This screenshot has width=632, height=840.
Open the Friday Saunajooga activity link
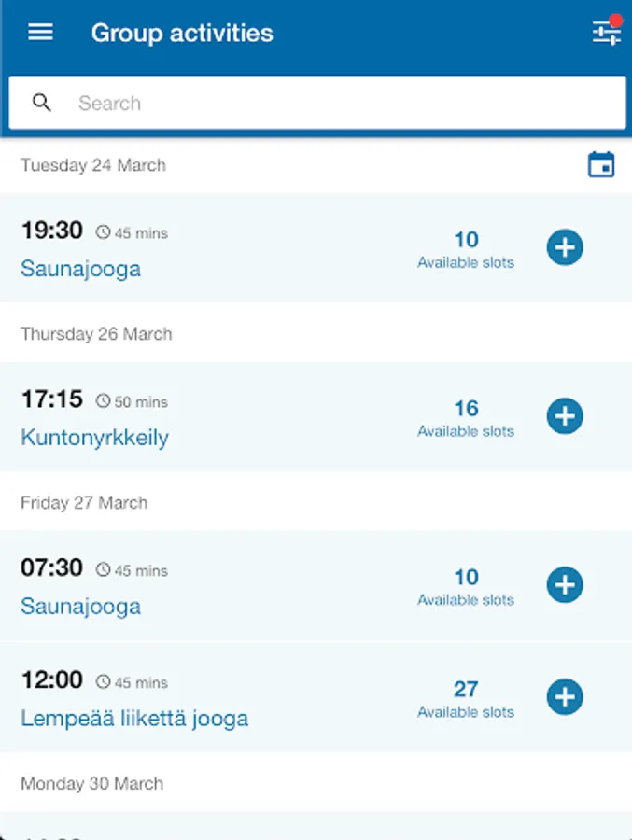[80, 607]
